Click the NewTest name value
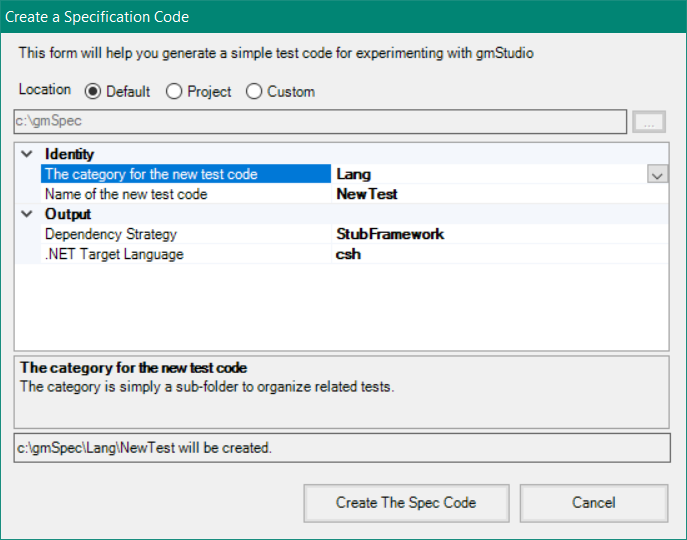 pos(367,194)
